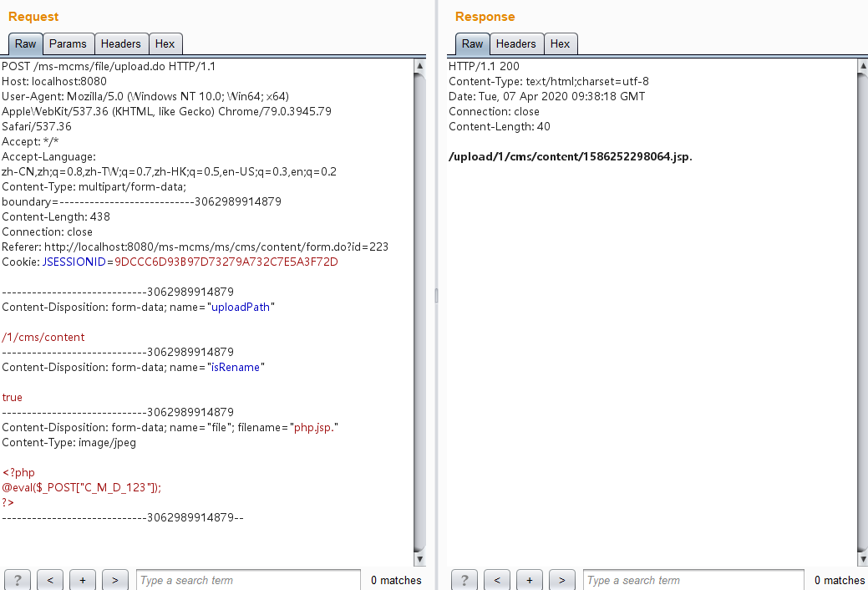Click the uploadPath parameter name
The image size is (868, 590).
pos(241,307)
